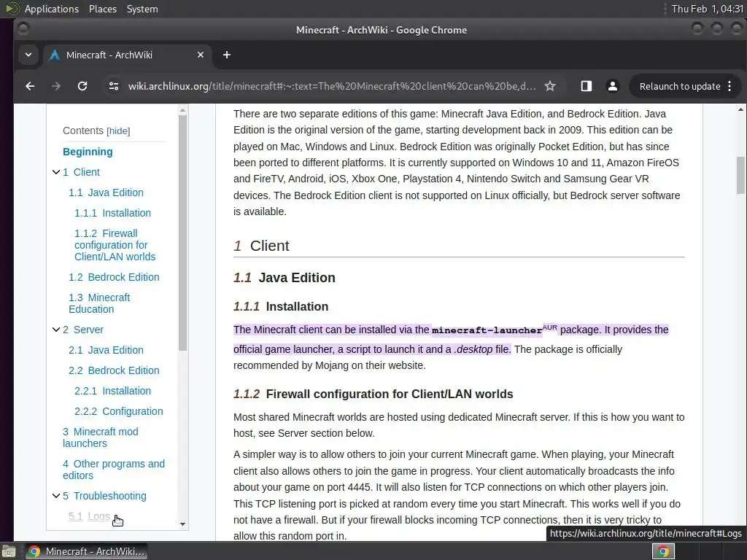Go to 5.1 Logs in contents
This screenshot has width=747, height=560.
click(89, 516)
